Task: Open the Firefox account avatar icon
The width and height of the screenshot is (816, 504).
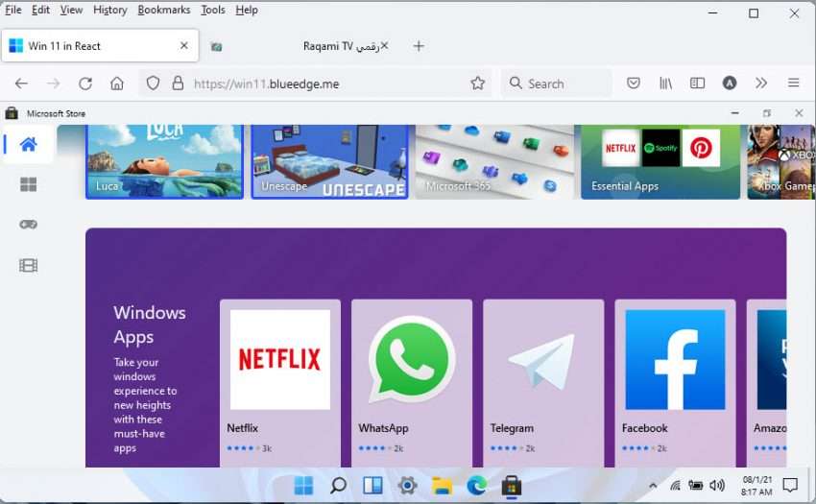Action: click(x=730, y=83)
